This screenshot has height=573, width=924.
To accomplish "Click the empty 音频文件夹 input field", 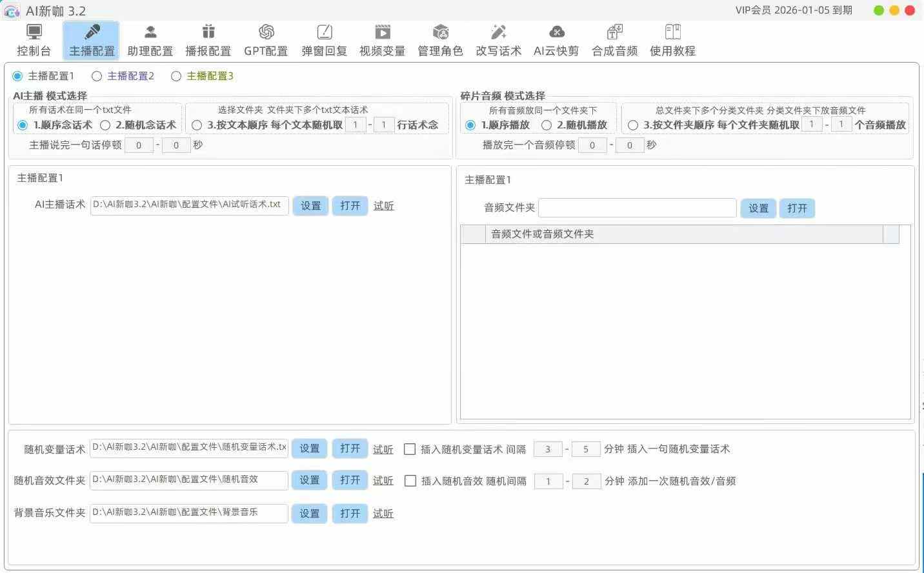I will point(637,208).
